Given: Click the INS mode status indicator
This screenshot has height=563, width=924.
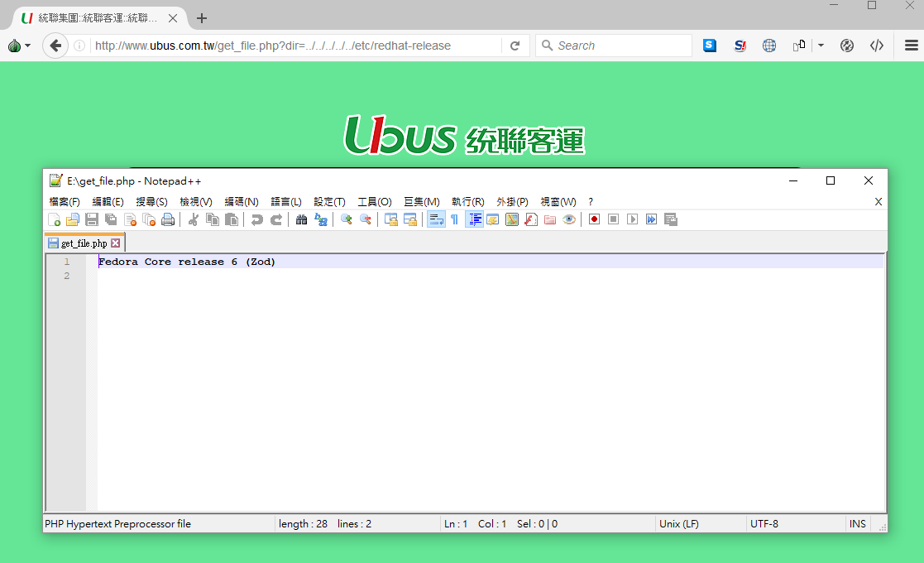Looking at the screenshot, I should 858,523.
